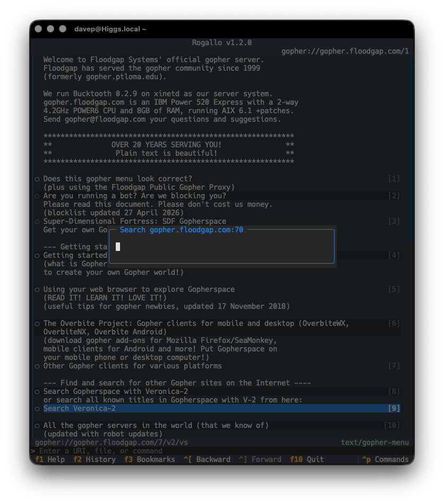
Task: Open f2 History from the footer
Action: click(x=95, y=459)
